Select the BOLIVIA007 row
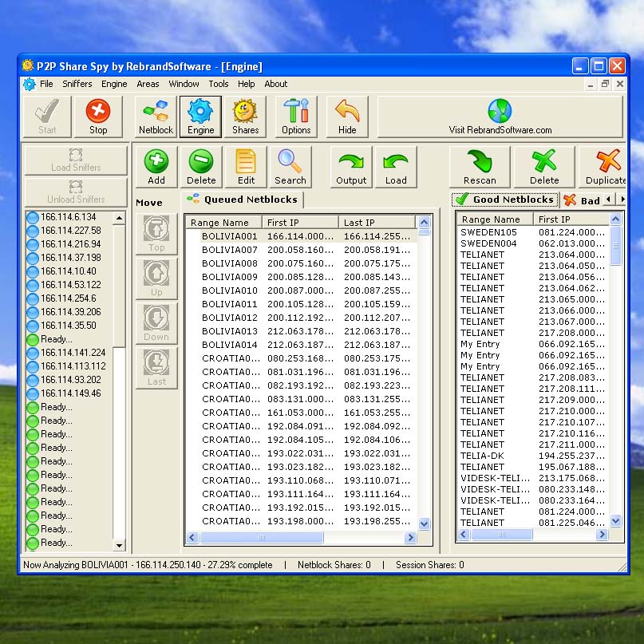The width and height of the screenshot is (644, 644). click(230, 250)
